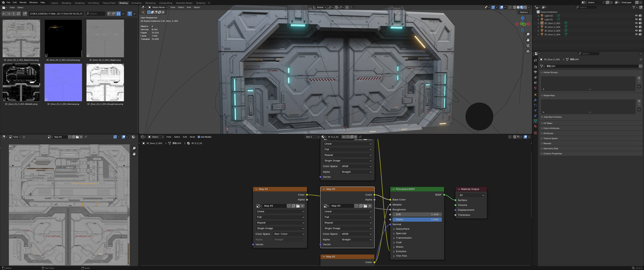
Task: Add a shape key with plus button
Action: (x=639, y=101)
